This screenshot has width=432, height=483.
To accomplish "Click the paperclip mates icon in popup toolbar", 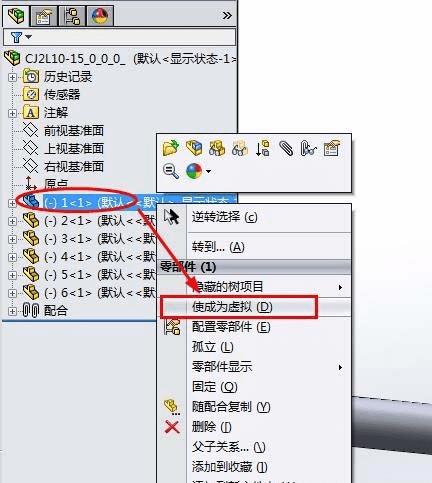I will click(x=286, y=148).
